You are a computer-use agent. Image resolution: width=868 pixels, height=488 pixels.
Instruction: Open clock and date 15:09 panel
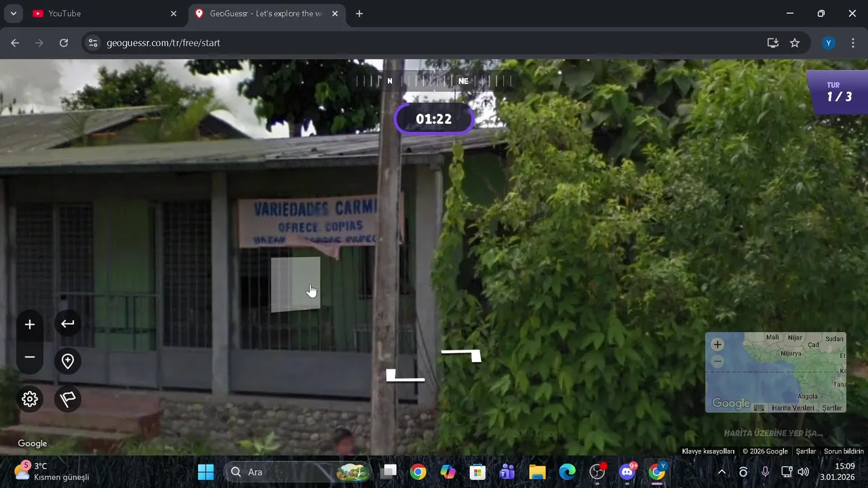(840, 472)
